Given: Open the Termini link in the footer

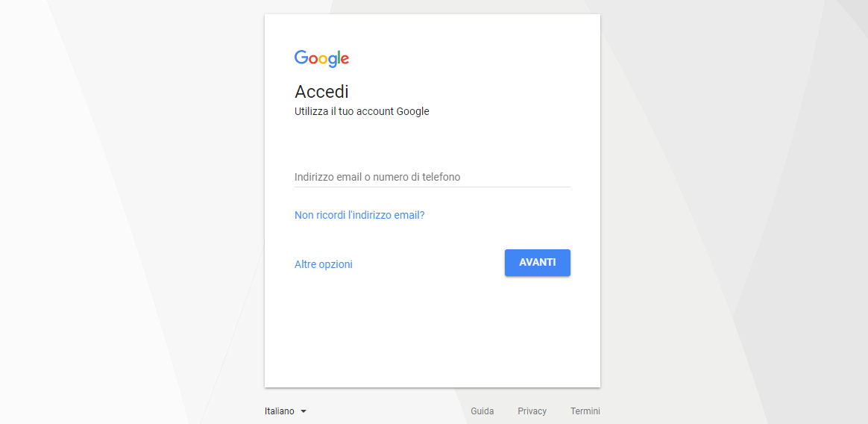Looking at the screenshot, I should [x=585, y=411].
